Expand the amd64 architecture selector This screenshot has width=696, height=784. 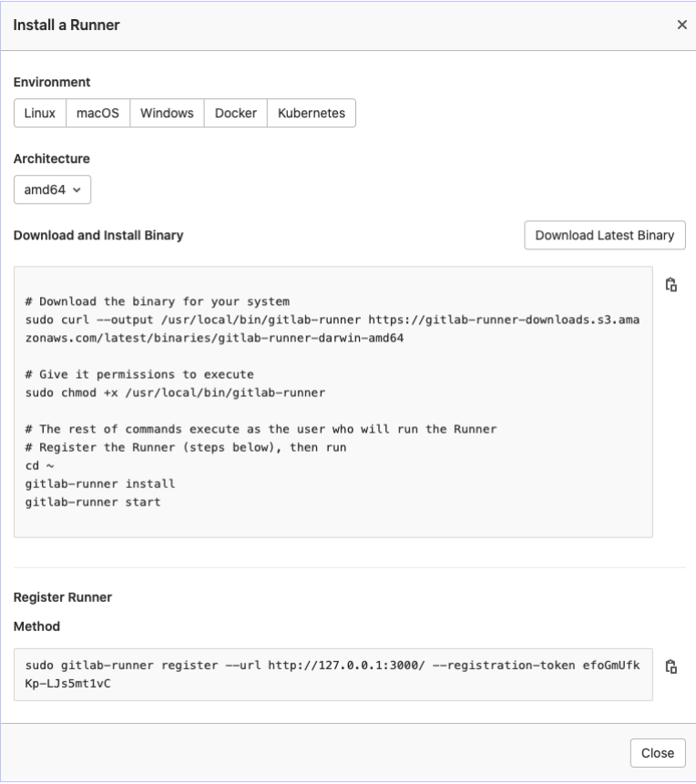[52, 189]
